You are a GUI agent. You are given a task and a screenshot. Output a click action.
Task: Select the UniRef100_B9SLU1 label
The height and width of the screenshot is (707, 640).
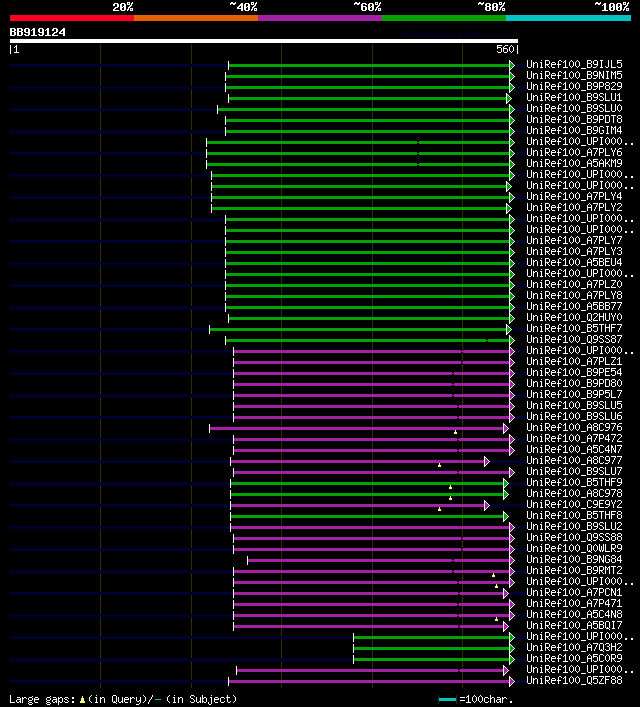[x=574, y=97]
